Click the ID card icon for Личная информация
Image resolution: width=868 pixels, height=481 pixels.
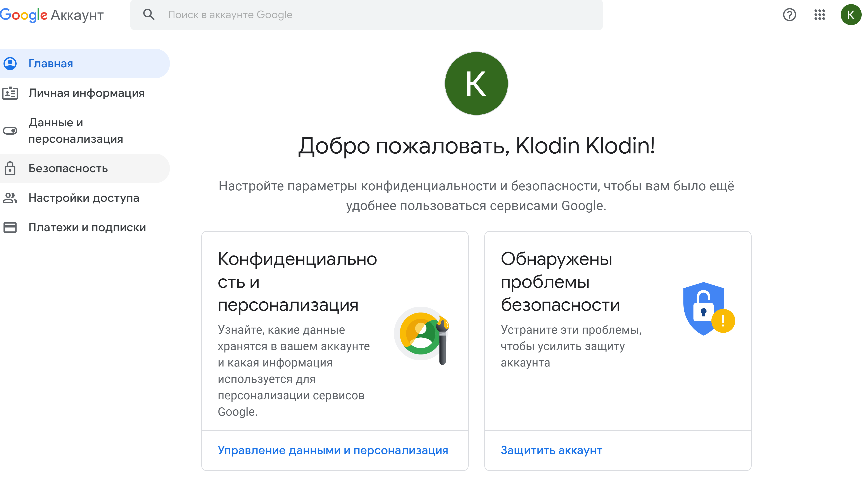coord(10,93)
